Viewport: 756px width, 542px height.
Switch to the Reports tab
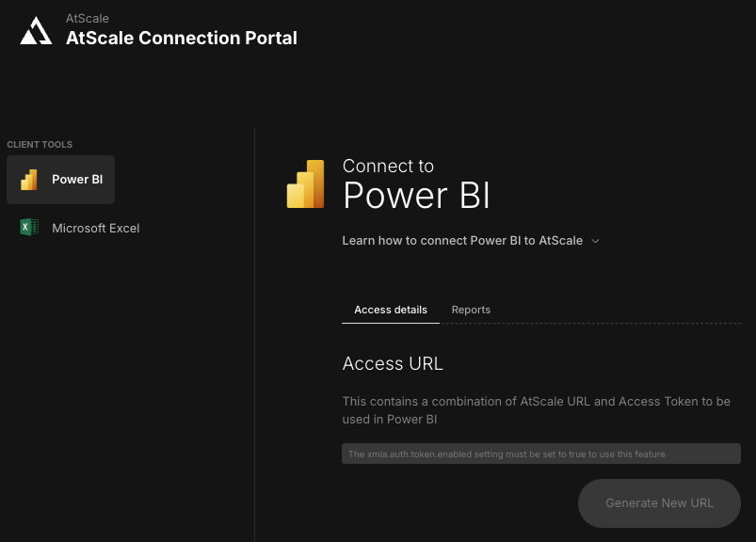point(471,310)
